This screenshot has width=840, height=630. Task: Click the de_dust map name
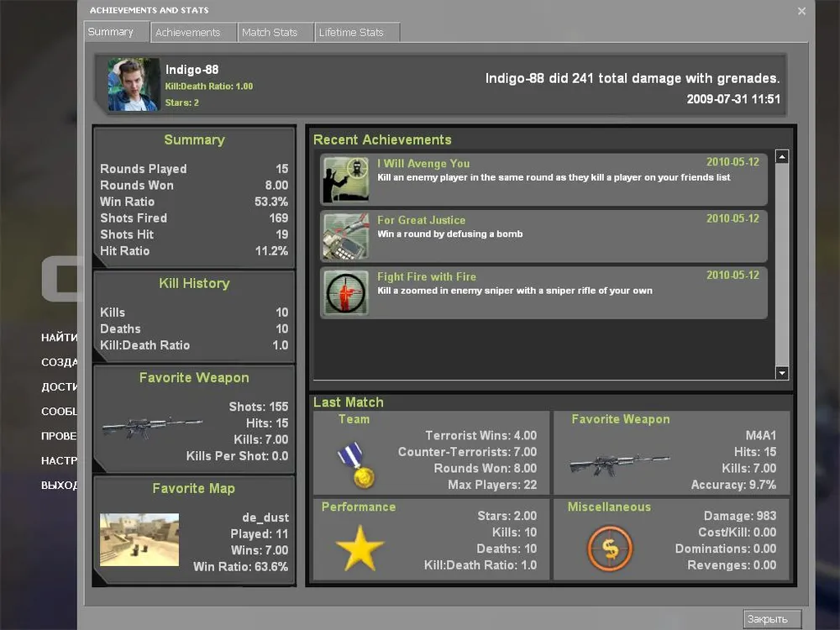pyautogui.click(x=265, y=517)
